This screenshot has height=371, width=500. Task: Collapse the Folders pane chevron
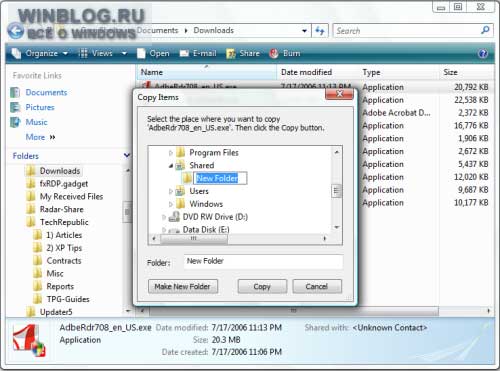coord(127,155)
